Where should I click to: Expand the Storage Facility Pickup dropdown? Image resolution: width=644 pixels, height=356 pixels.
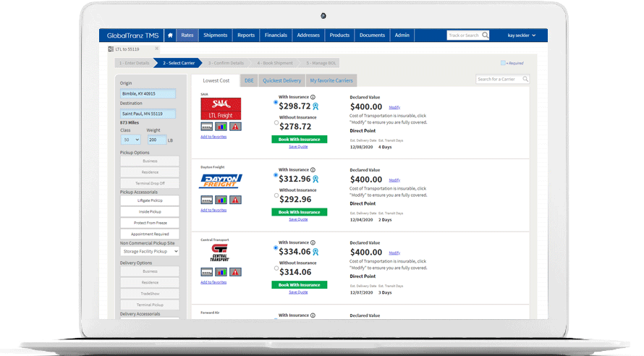click(149, 252)
